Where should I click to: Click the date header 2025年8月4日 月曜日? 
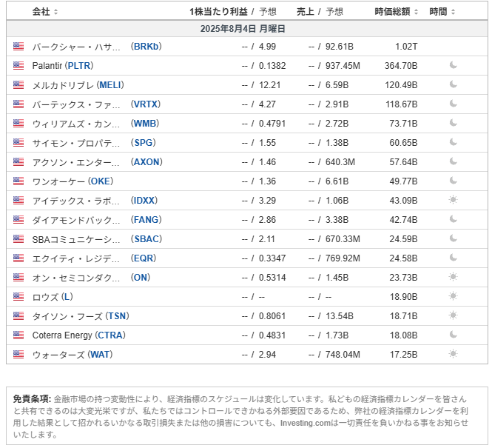[x=243, y=29]
